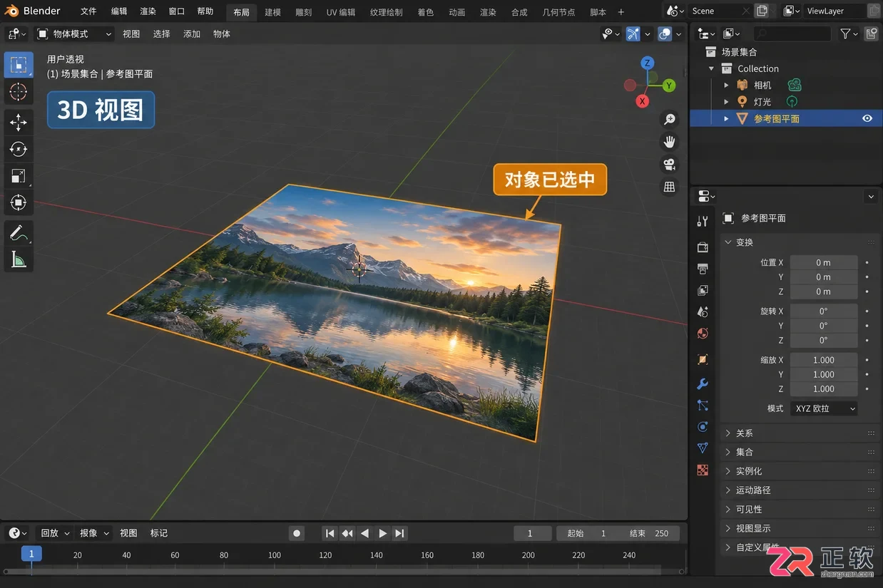Open the 文件 menu
The height and width of the screenshot is (588, 883).
[88, 11]
